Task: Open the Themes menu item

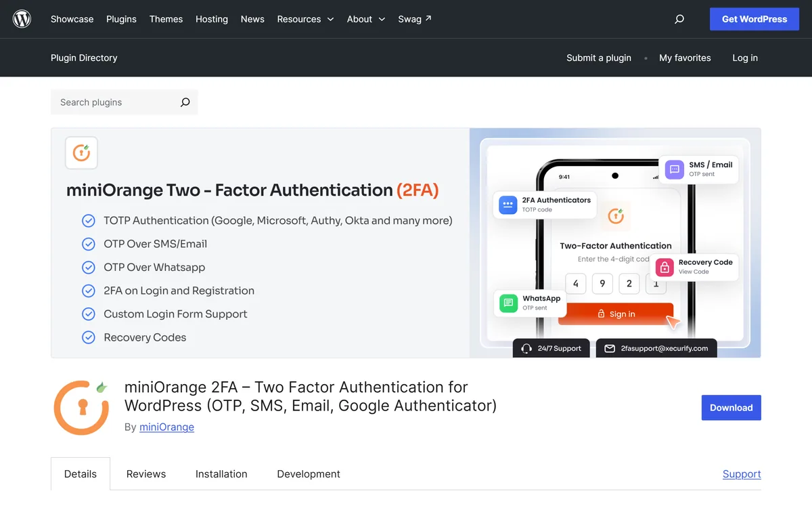Action: (x=166, y=19)
